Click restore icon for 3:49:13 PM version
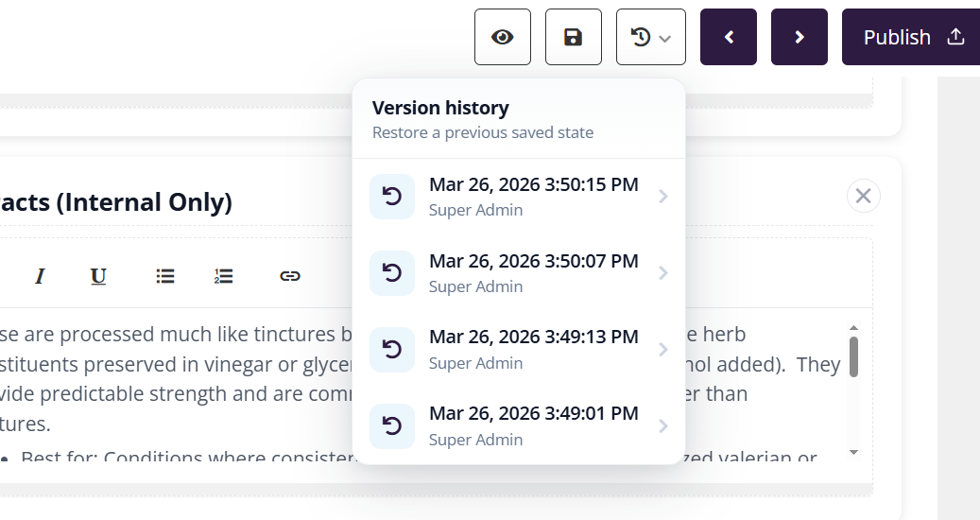This screenshot has width=980, height=520. 392,349
